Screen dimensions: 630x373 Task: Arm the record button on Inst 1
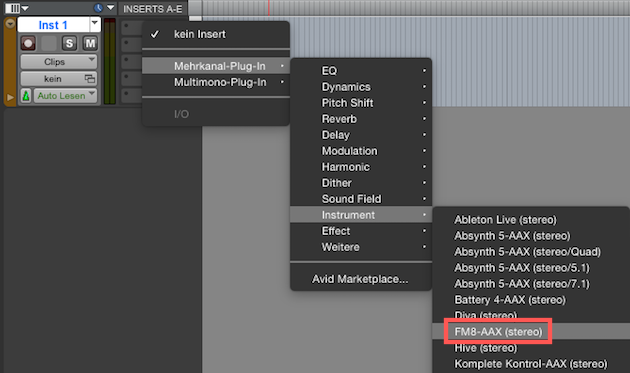(x=28, y=43)
